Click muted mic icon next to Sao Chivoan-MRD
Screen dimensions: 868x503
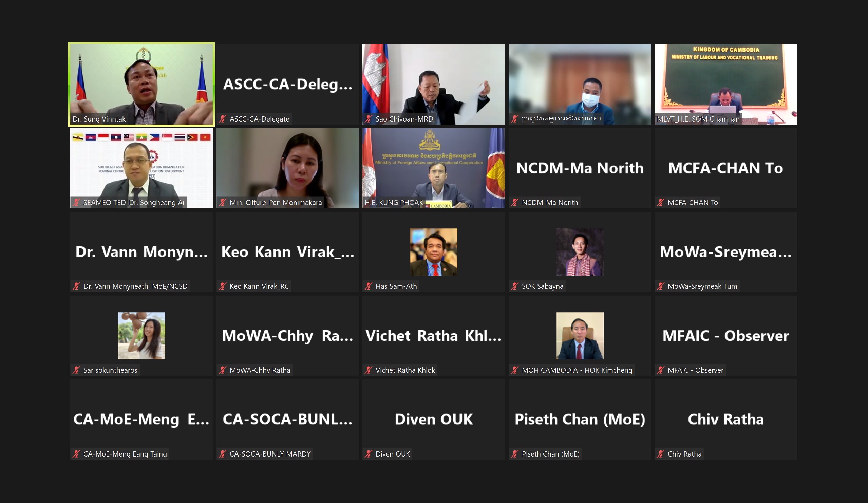pyautogui.click(x=369, y=119)
